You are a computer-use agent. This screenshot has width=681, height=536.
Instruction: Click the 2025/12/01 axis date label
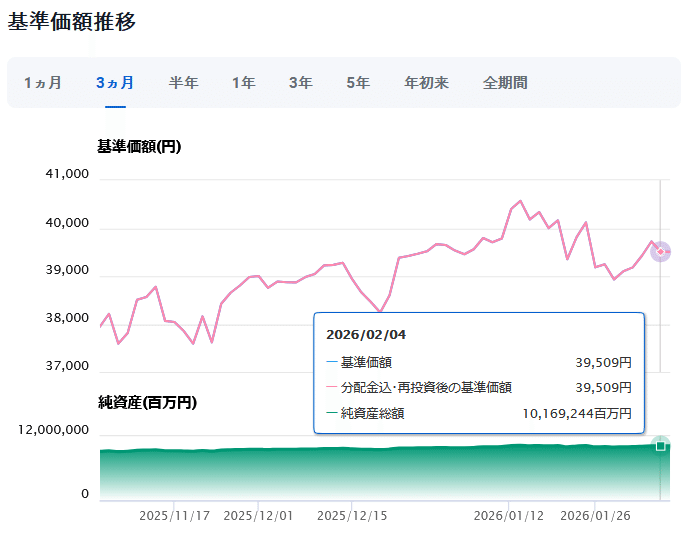[258, 516]
